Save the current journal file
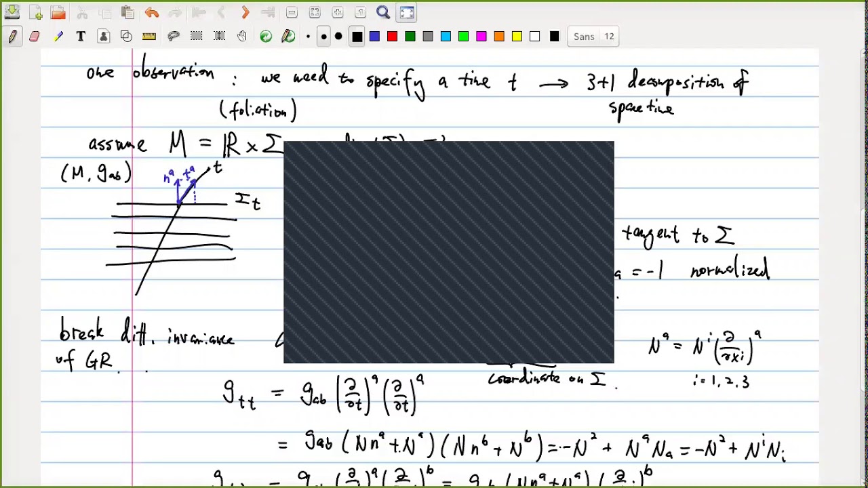This screenshot has width=868, height=488. coord(12,12)
